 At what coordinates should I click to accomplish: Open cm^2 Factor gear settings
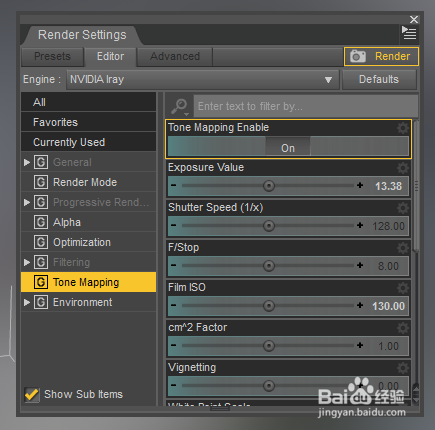pyautogui.click(x=403, y=328)
